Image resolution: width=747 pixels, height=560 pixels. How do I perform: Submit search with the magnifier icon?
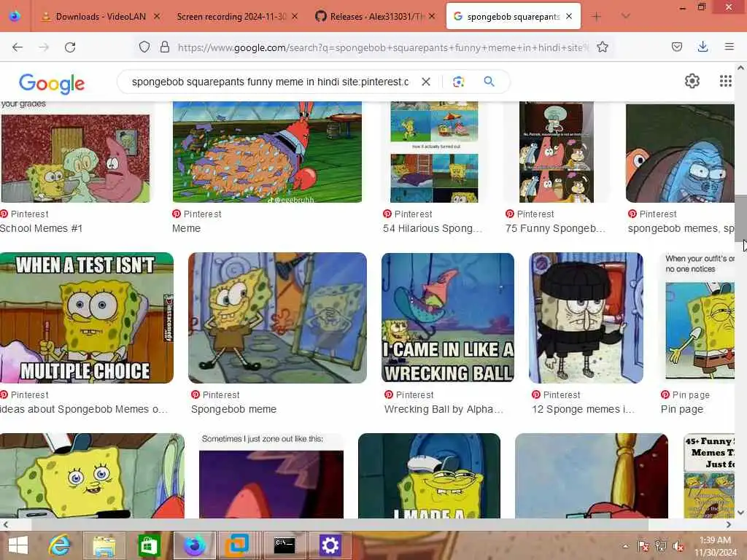[x=489, y=82]
